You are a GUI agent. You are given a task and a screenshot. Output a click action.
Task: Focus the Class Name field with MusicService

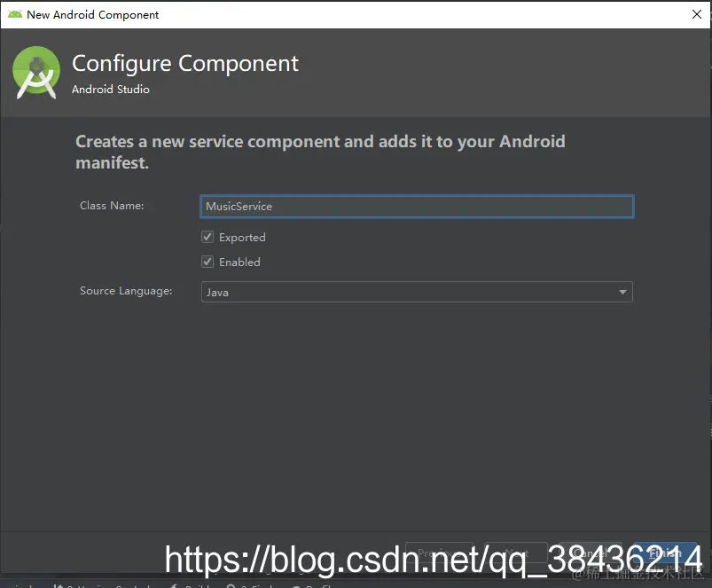[x=417, y=207]
